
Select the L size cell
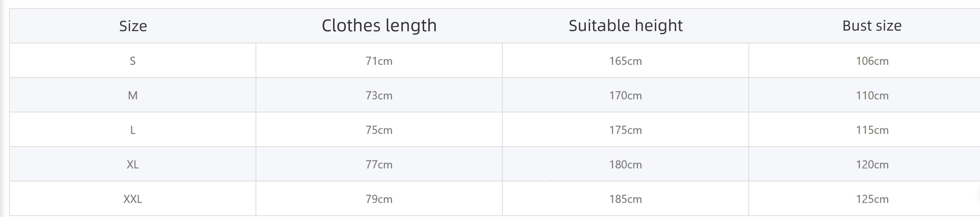click(133, 130)
